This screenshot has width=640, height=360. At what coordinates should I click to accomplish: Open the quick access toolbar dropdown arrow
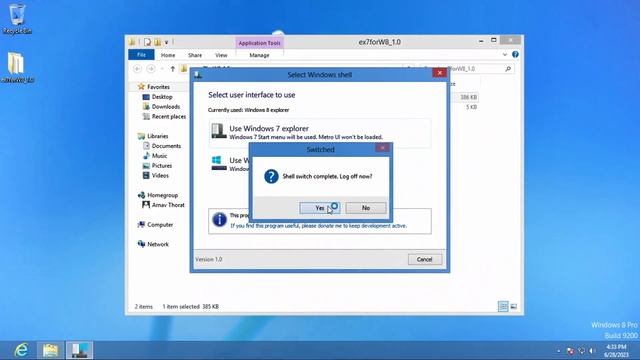pos(167,42)
